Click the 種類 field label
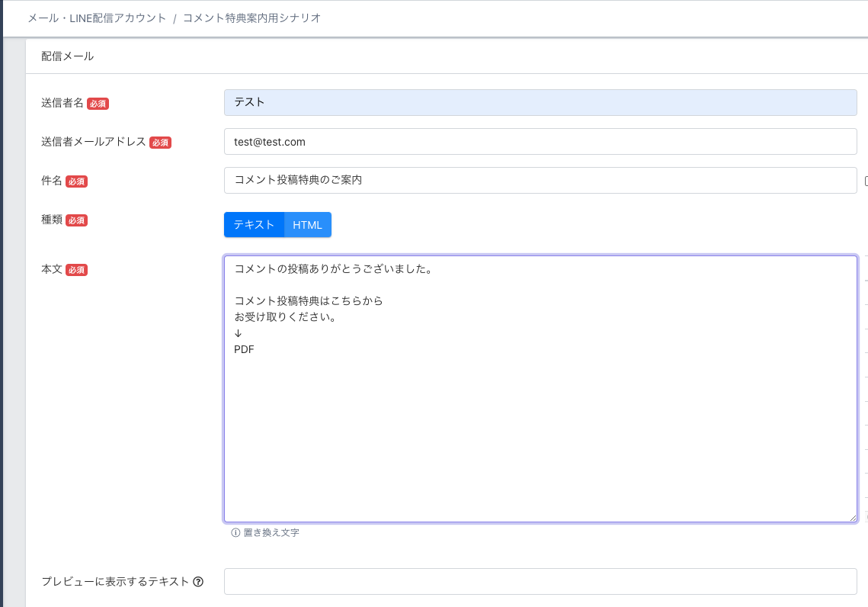Viewport: 868px width, 607px height. (52, 220)
